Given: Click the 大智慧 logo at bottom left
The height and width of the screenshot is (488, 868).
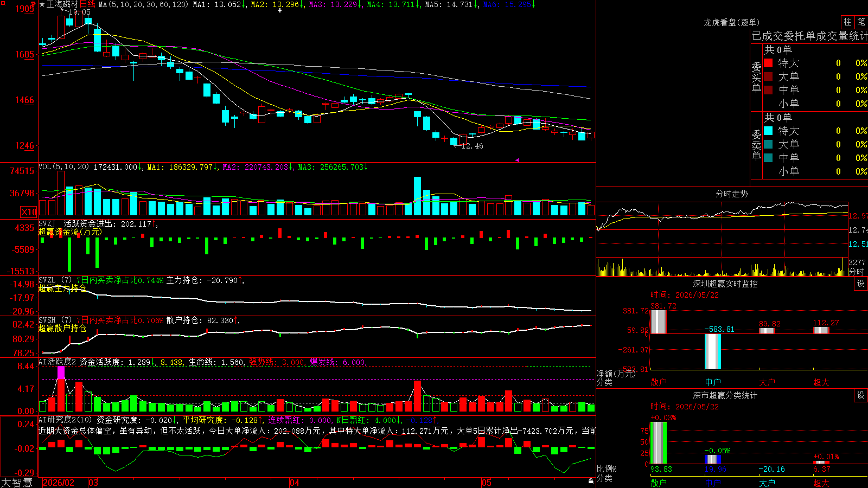Looking at the screenshot, I should [x=17, y=483].
